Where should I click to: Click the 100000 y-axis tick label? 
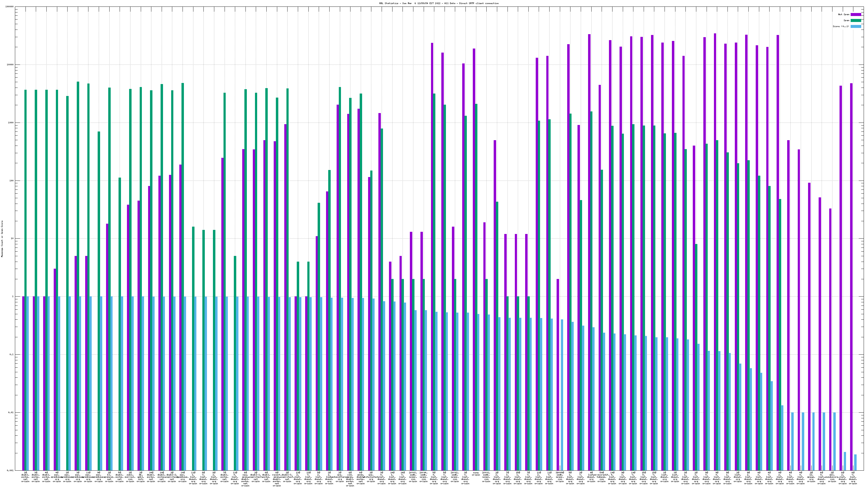click(10, 7)
